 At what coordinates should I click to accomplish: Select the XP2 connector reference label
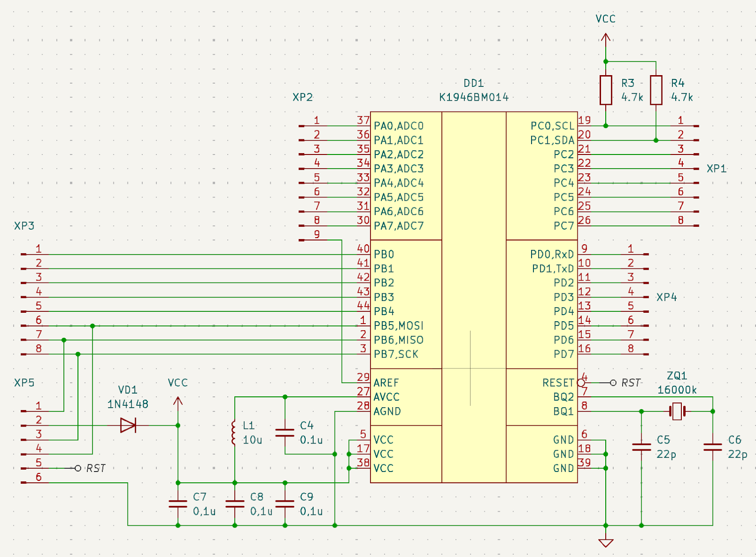302,97
